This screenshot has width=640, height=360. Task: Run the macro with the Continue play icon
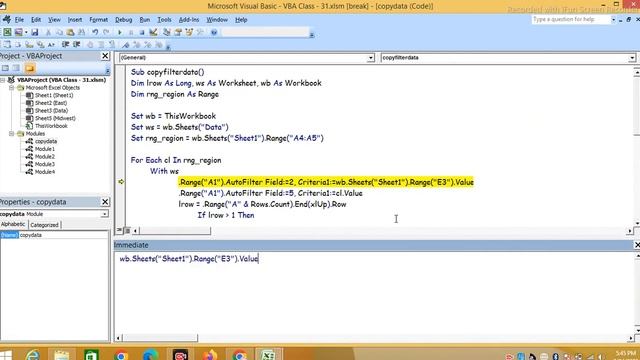pos(120,32)
